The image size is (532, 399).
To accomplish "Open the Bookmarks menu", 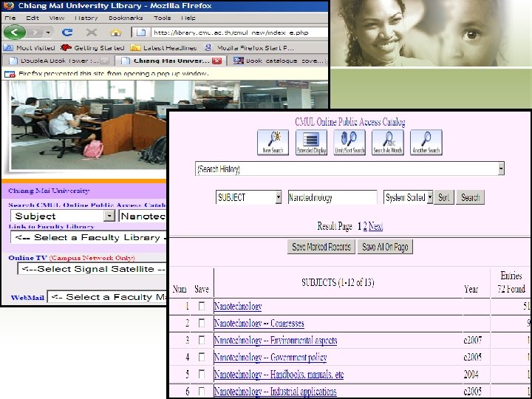I will [x=126, y=18].
